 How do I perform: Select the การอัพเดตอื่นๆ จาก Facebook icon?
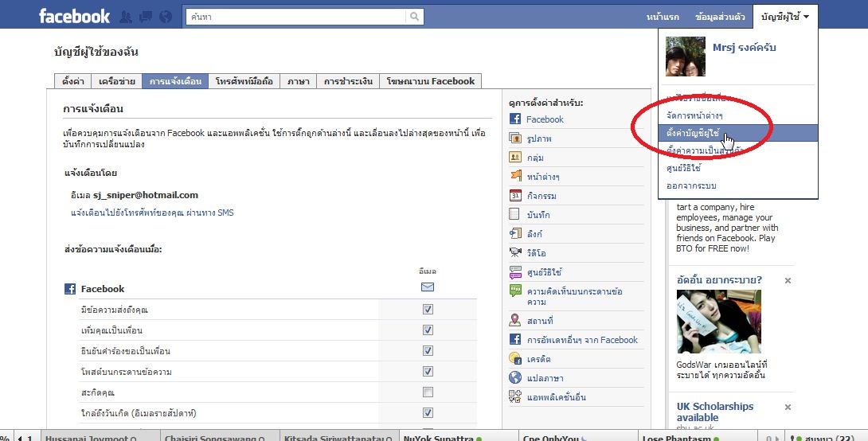[514, 339]
